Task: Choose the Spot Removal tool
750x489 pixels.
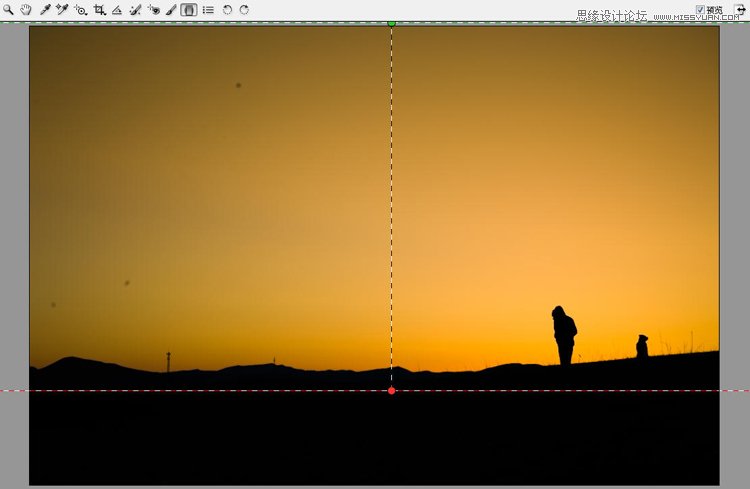Action: click(x=135, y=10)
